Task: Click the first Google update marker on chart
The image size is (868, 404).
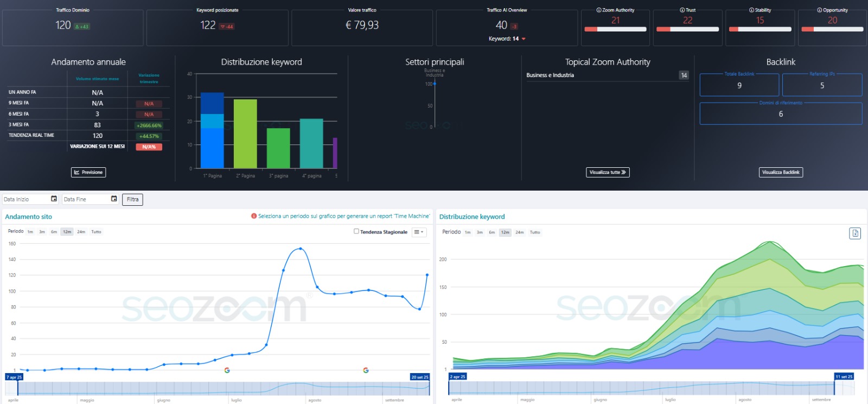Action: [227, 370]
